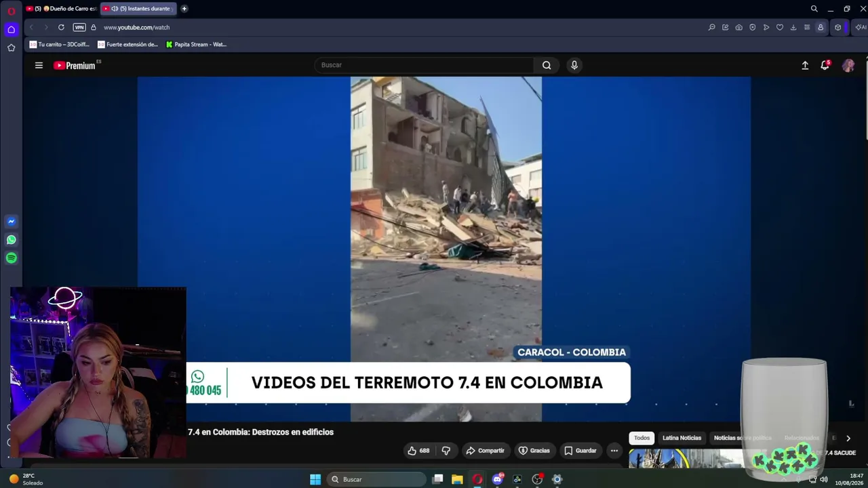Open the YouTube guide hamburger menu
The width and height of the screenshot is (868, 488).
tap(39, 65)
